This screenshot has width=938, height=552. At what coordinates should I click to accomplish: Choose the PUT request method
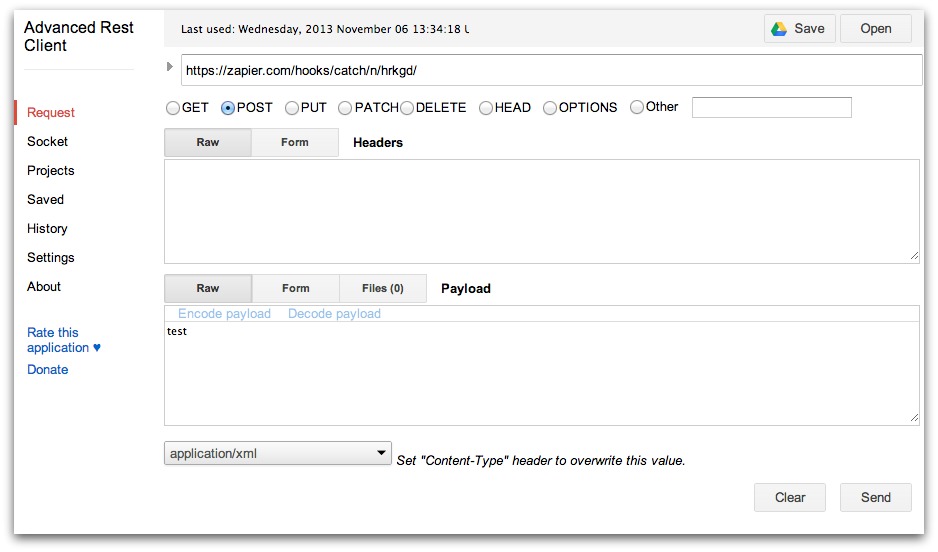click(x=292, y=108)
